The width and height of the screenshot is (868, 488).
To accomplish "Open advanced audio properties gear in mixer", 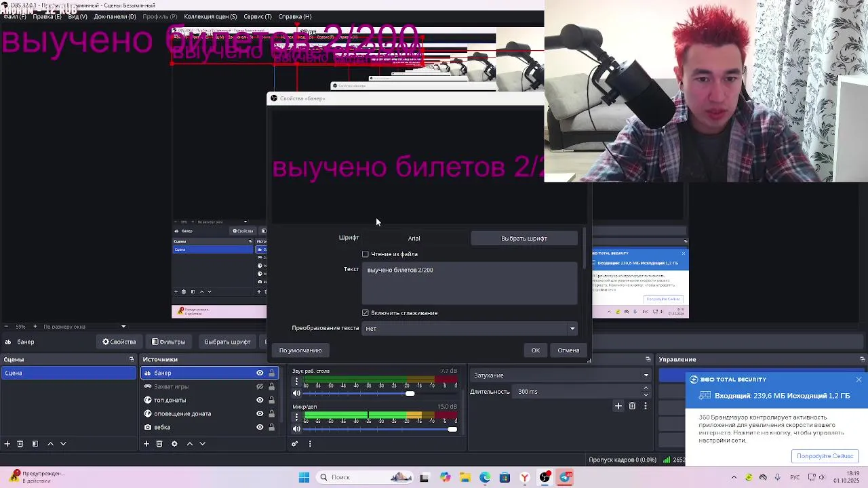I will [295, 444].
